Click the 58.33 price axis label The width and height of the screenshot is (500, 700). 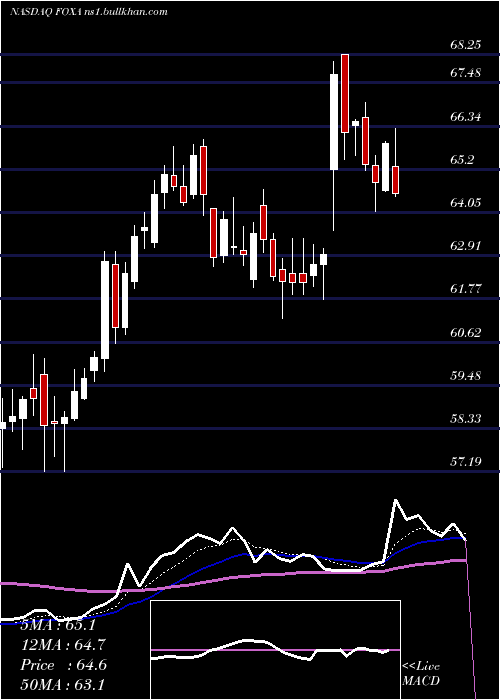click(466, 419)
